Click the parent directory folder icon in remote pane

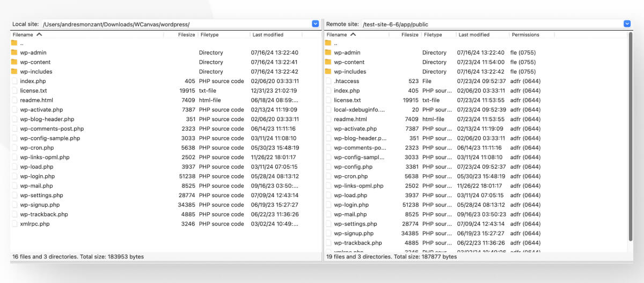328,43
